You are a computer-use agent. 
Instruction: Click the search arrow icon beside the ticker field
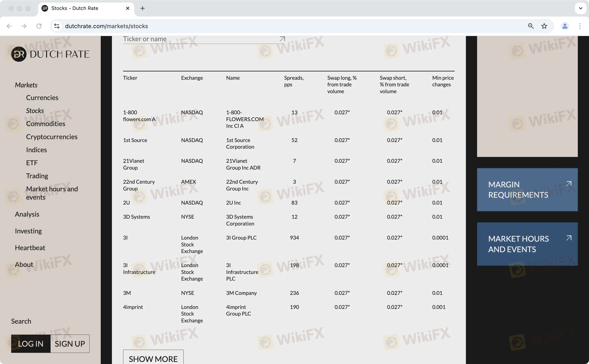[x=282, y=39]
